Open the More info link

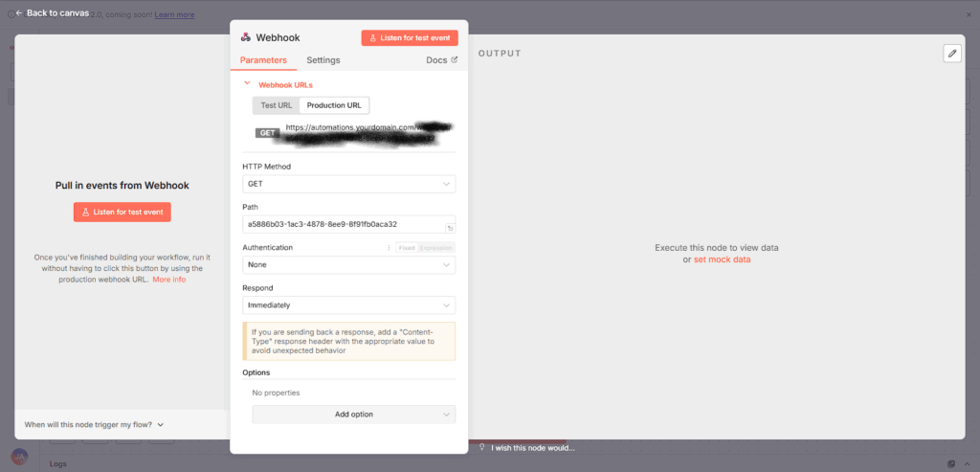coord(168,280)
